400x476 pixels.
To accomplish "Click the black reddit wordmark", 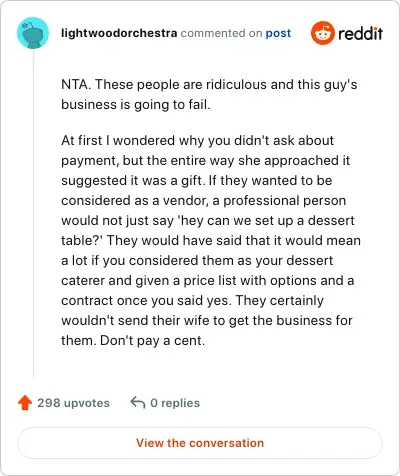I will [360, 33].
